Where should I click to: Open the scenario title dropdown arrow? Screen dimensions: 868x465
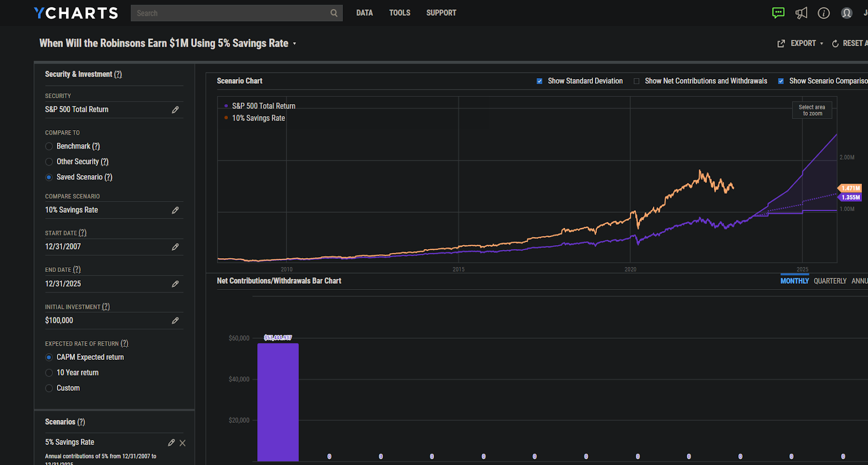click(x=295, y=44)
